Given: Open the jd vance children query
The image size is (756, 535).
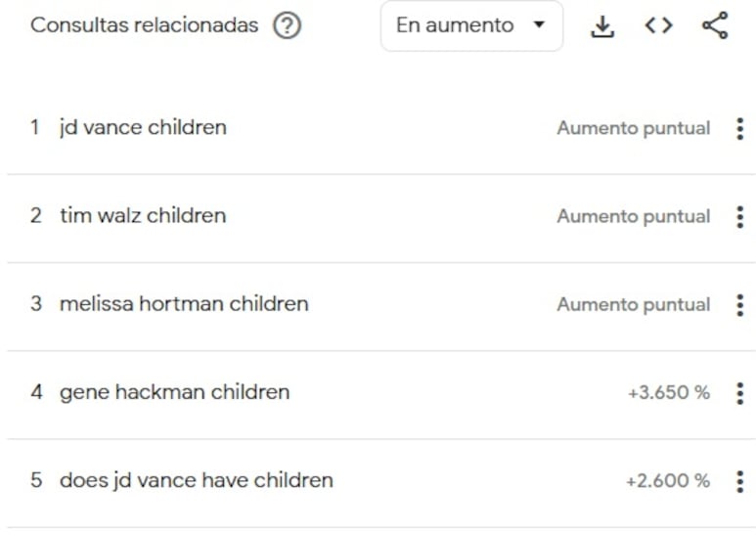Looking at the screenshot, I should coord(143,128).
